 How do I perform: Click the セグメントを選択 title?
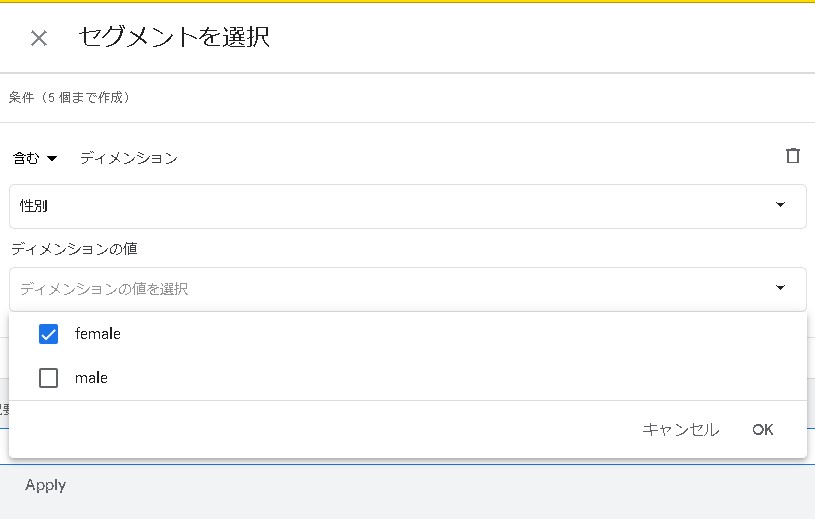coord(174,38)
